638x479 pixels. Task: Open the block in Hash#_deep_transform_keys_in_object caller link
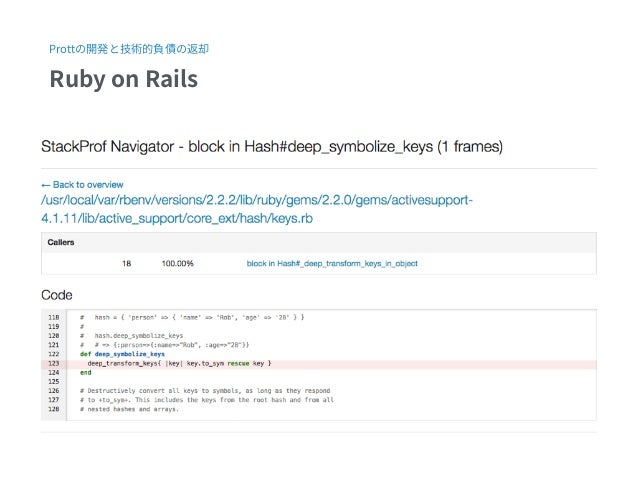tap(332, 264)
